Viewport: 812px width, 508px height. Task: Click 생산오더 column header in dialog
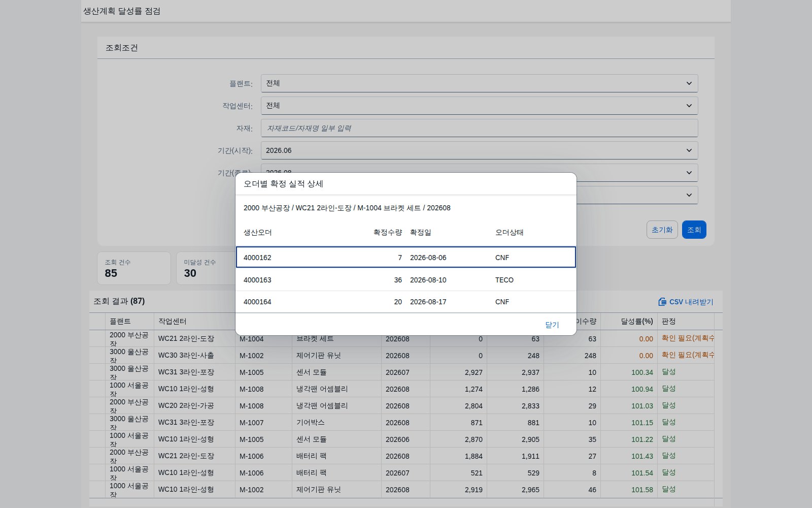(258, 232)
